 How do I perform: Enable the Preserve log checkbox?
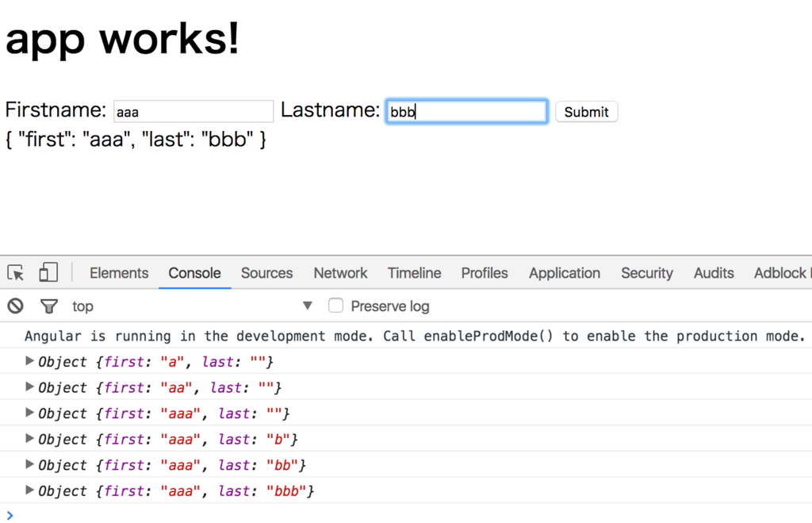point(336,306)
